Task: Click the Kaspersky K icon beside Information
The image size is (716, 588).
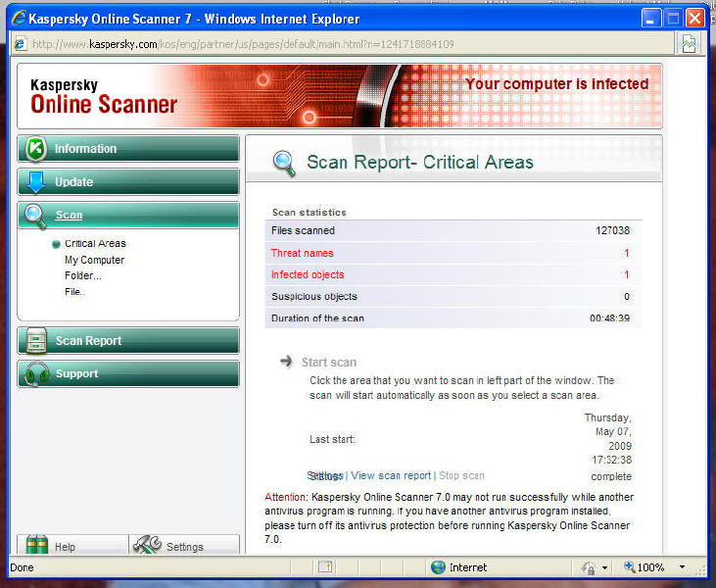Action: coord(36,149)
